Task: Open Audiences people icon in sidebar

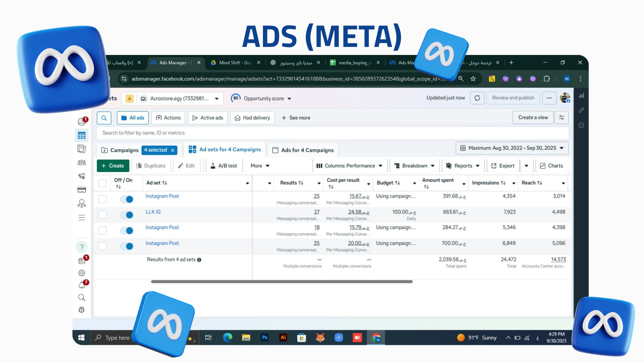Action: 82,163
